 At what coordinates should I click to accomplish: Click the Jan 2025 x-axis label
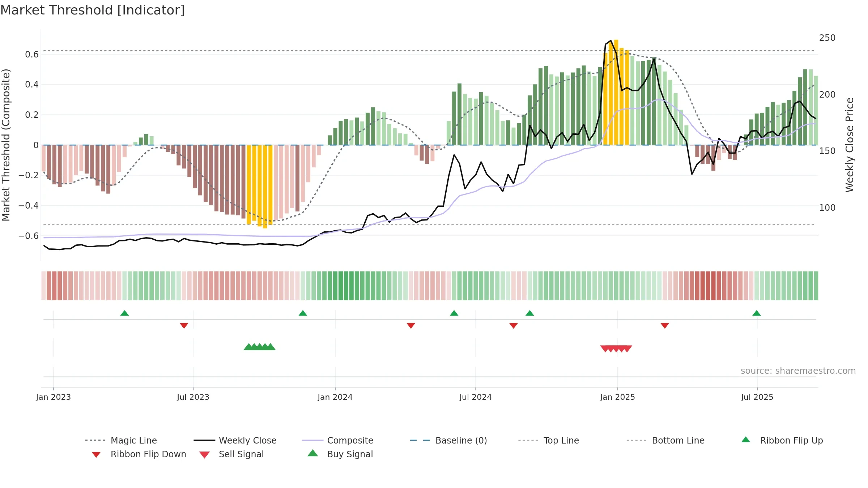[618, 397]
